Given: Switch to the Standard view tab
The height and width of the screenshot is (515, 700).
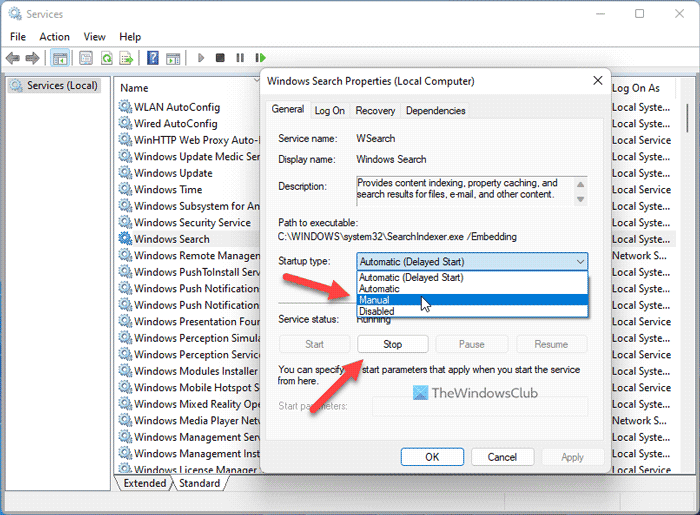Looking at the screenshot, I should pos(200,483).
